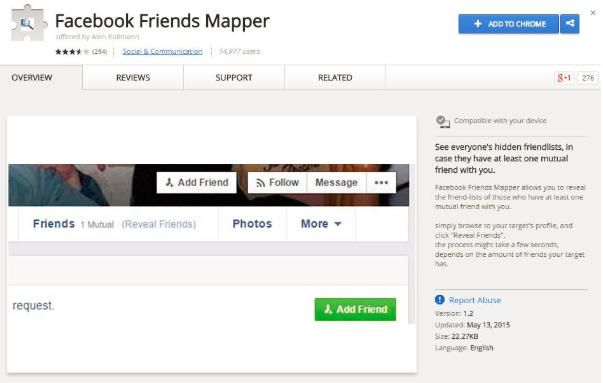Viewport: 603px width, 383px height.
Task: Click the Follow button in preview
Action: tap(277, 183)
